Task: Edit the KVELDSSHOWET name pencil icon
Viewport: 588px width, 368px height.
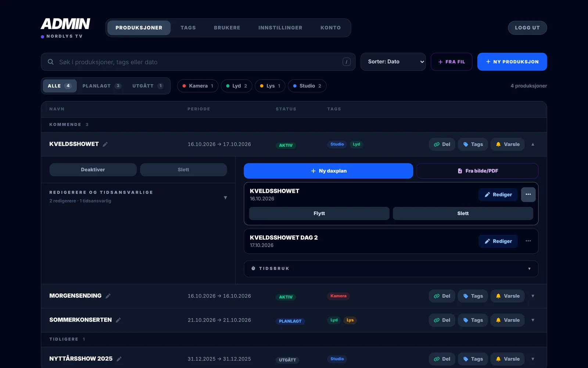Action: pos(105,144)
